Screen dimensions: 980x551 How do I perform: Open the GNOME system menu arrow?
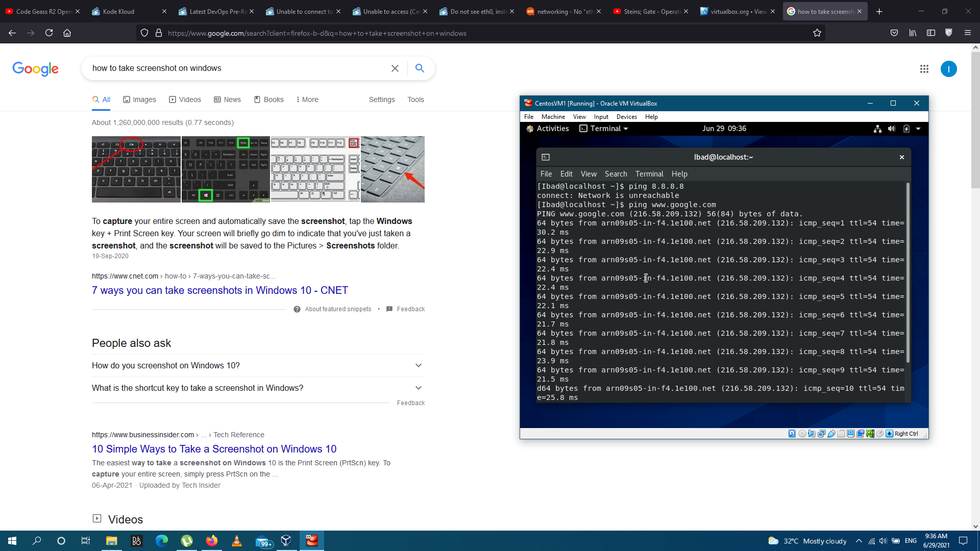918,129
